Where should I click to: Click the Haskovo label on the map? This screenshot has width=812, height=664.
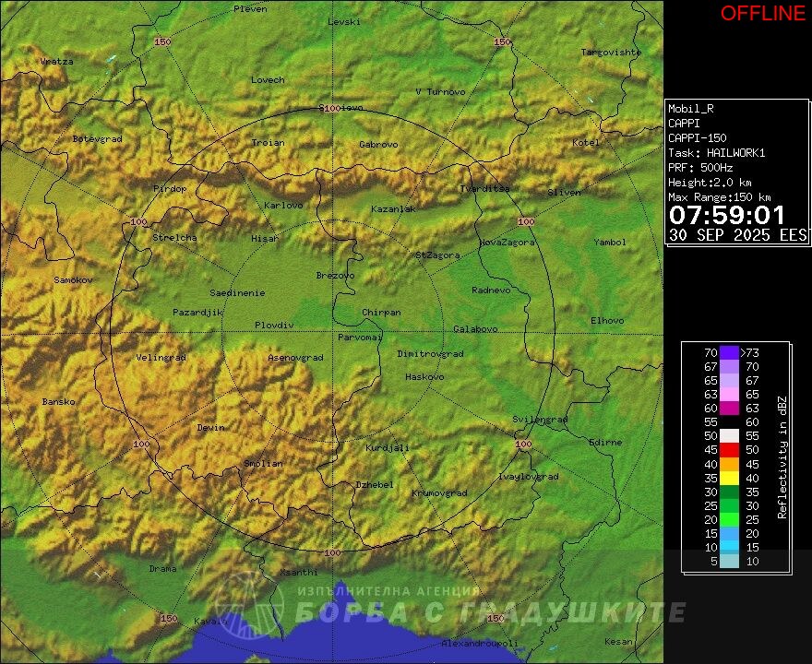click(424, 377)
